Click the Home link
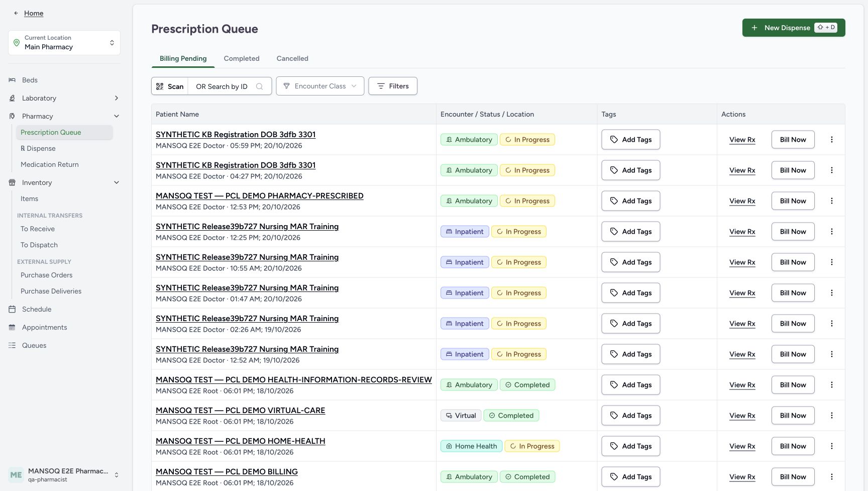This screenshot has width=868, height=491. (34, 13)
